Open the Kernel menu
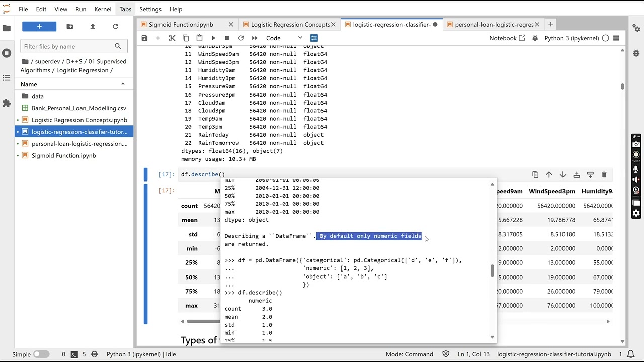The image size is (644, 362). (x=103, y=9)
